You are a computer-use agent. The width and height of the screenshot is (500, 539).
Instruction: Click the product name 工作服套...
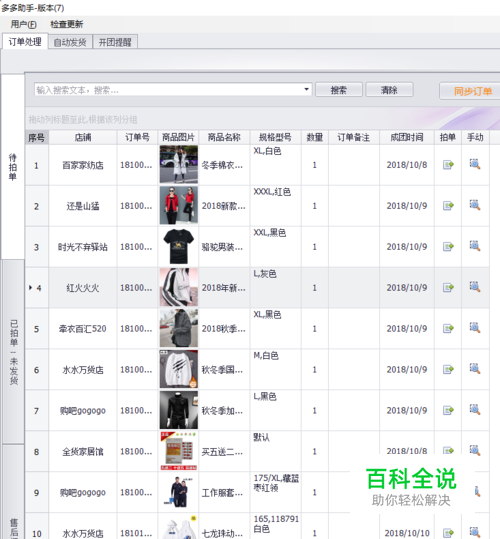pyautogui.click(x=222, y=493)
